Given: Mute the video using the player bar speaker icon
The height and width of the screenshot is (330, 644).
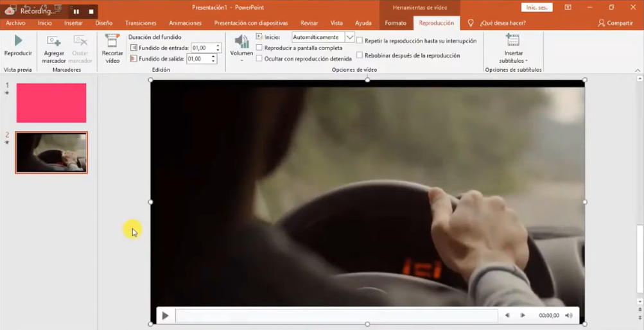Looking at the screenshot, I should [x=568, y=315].
